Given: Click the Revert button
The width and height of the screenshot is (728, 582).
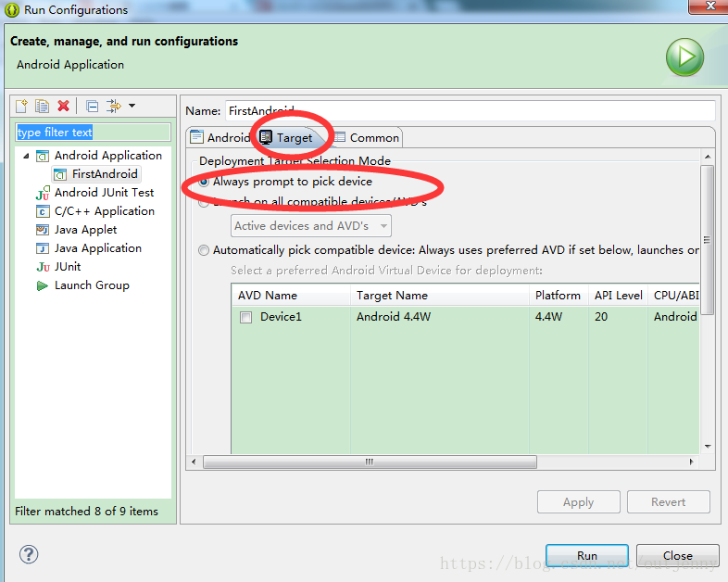Looking at the screenshot, I should (668, 502).
